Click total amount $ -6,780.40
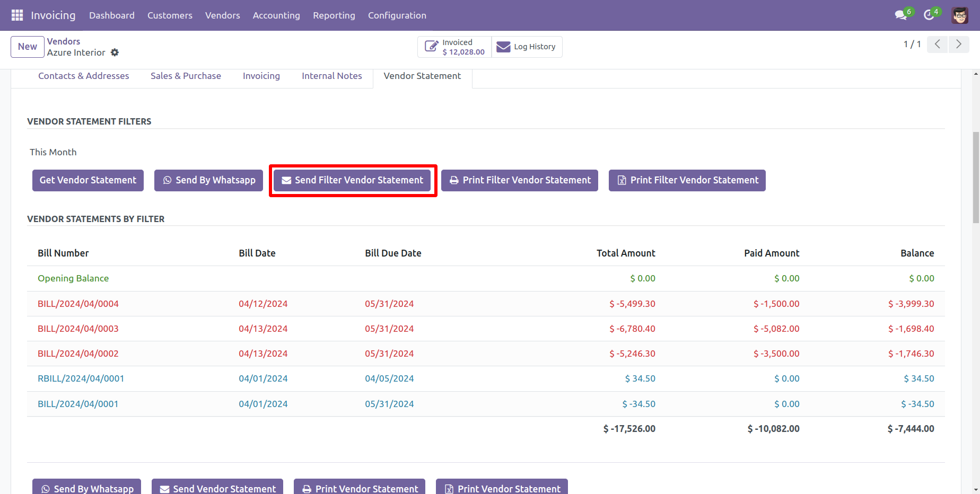Viewport: 980px width, 494px height. point(632,329)
